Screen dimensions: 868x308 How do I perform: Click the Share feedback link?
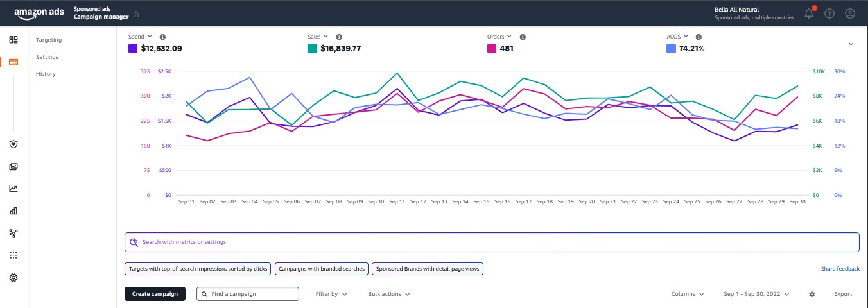pos(840,269)
